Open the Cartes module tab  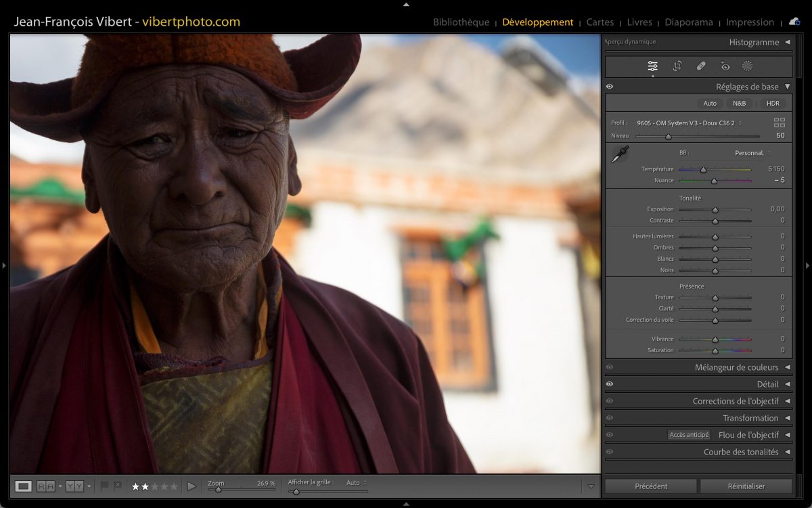tap(600, 22)
